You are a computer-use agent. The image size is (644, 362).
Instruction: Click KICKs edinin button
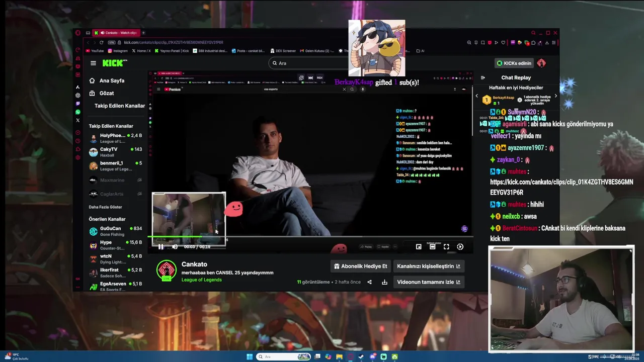click(x=514, y=63)
